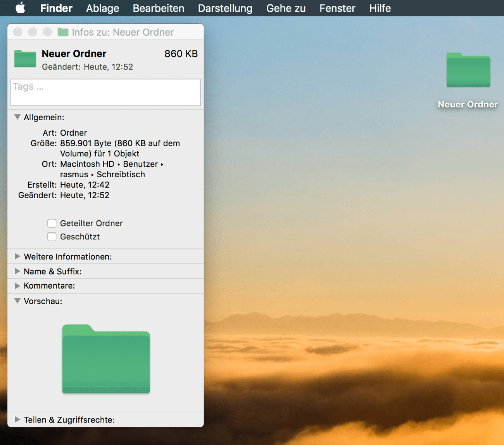Click the large folder preview image
504x445 pixels.
(106, 359)
